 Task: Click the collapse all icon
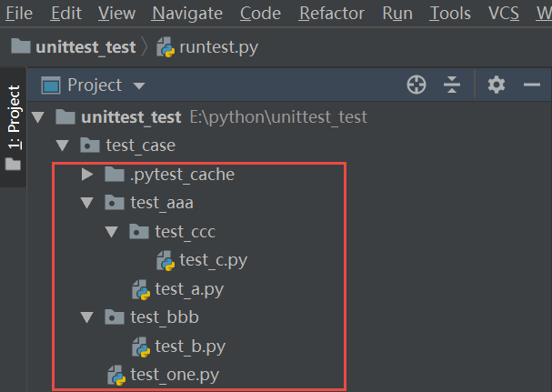452,85
